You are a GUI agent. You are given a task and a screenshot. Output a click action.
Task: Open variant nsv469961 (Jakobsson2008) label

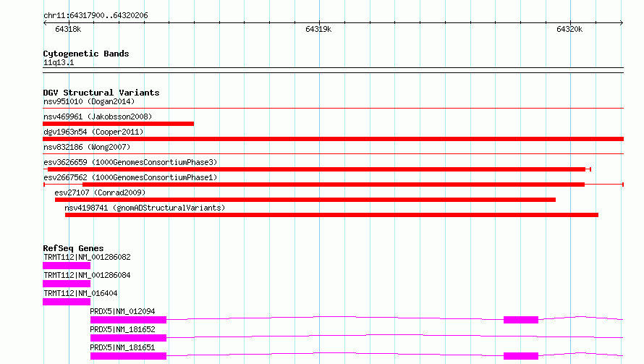[x=98, y=117]
